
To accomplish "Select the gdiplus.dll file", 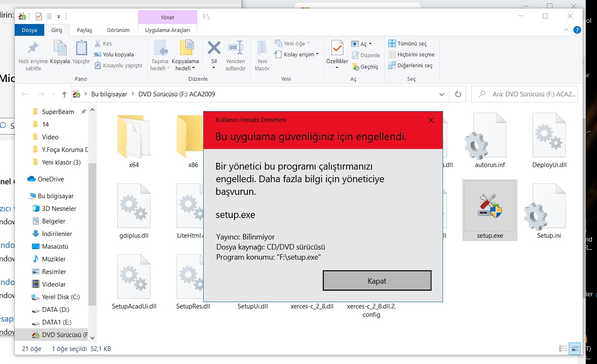I will click(134, 212).
